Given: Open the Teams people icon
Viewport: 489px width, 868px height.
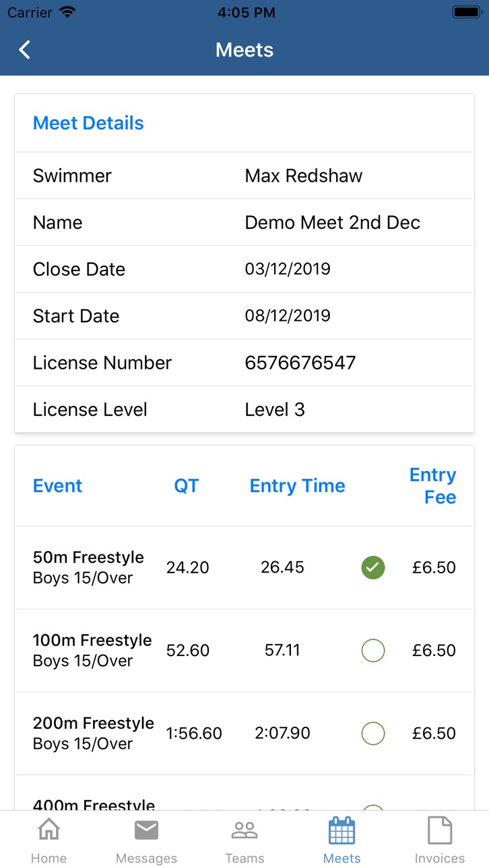Looking at the screenshot, I should [x=244, y=830].
